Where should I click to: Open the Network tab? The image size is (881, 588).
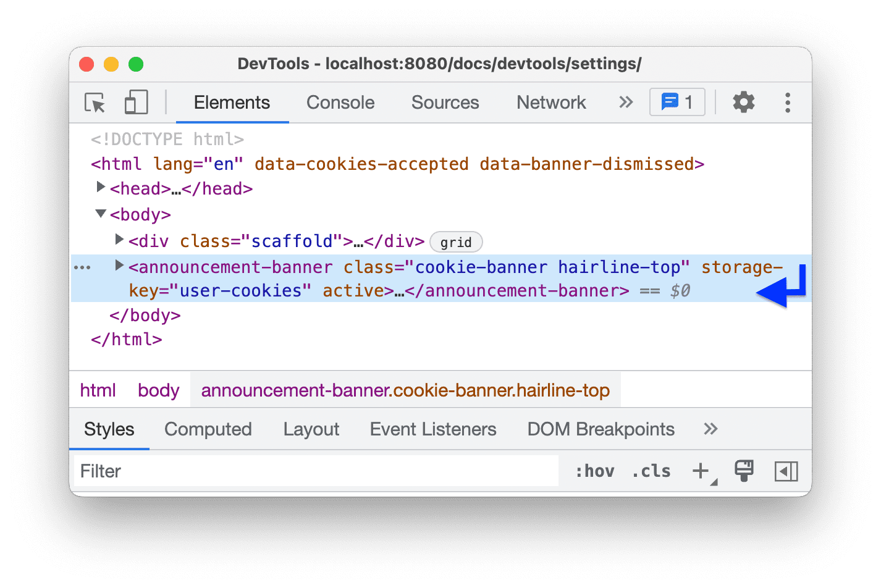pos(551,103)
